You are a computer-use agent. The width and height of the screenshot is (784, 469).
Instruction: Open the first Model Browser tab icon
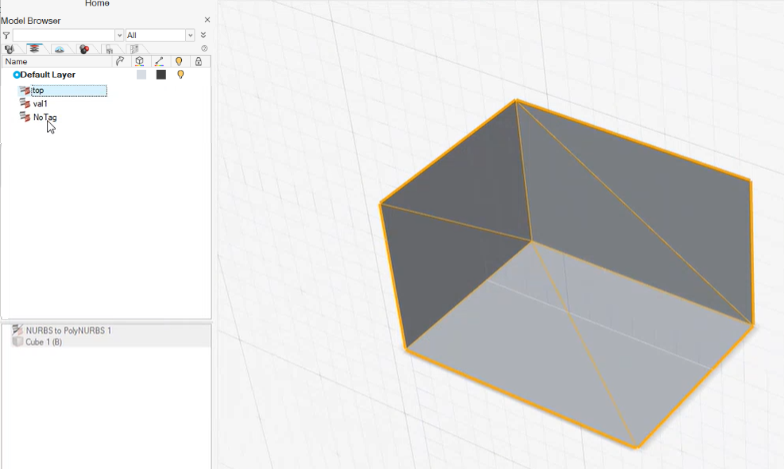(10, 48)
